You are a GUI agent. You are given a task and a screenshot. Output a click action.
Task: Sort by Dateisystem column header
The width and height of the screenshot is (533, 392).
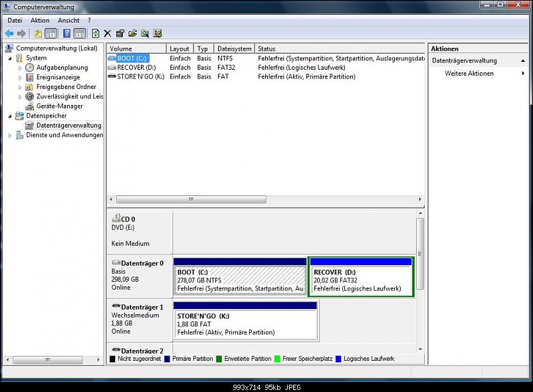point(234,49)
